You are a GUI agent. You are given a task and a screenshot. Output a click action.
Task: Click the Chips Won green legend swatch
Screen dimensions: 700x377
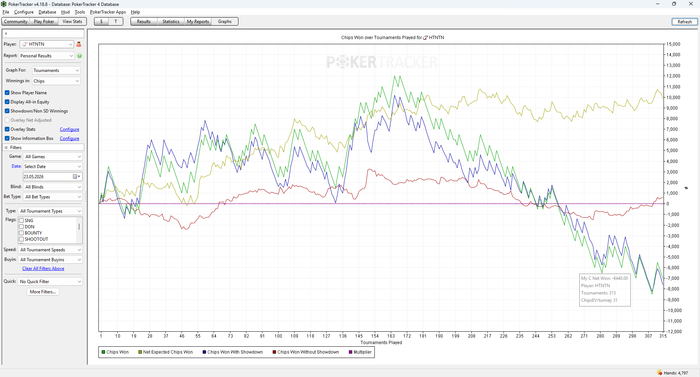[104, 352]
